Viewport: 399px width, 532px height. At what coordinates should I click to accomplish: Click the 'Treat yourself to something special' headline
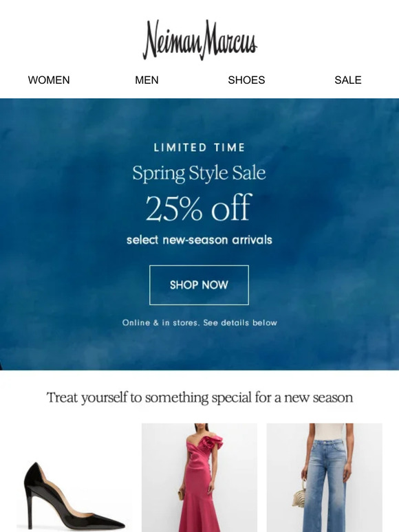[199, 398]
